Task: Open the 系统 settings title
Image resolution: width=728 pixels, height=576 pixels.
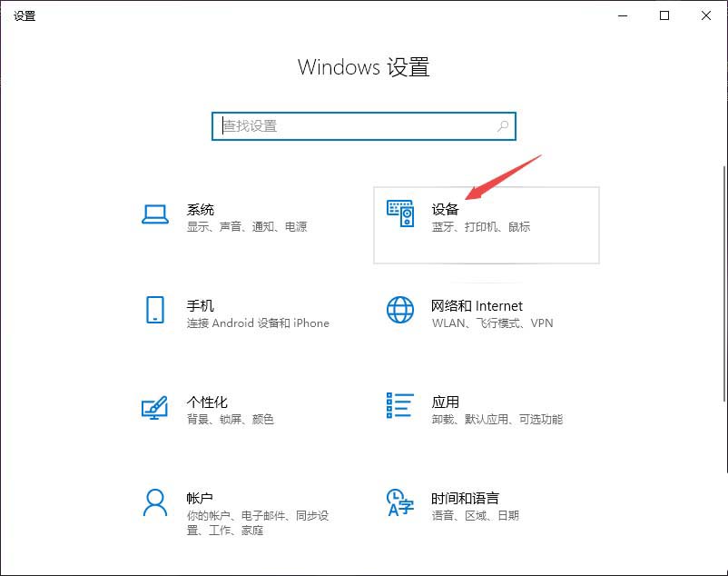Action: (x=200, y=210)
